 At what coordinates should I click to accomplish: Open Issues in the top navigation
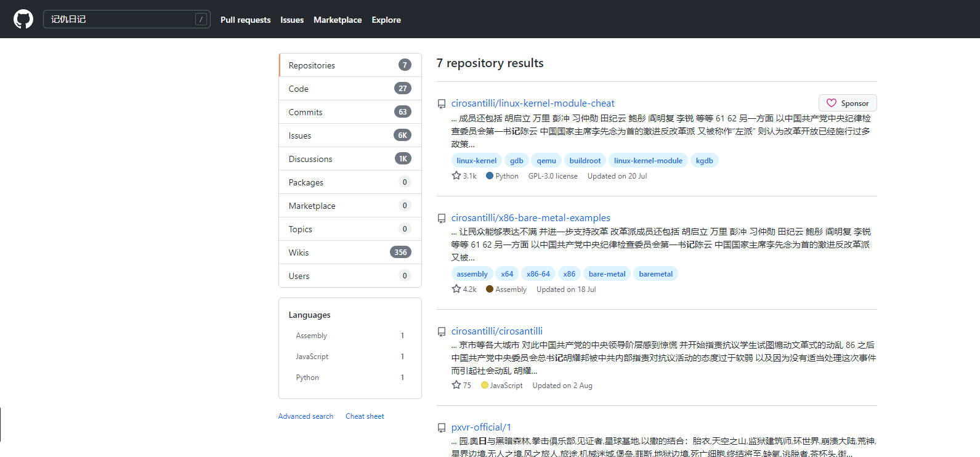(292, 20)
